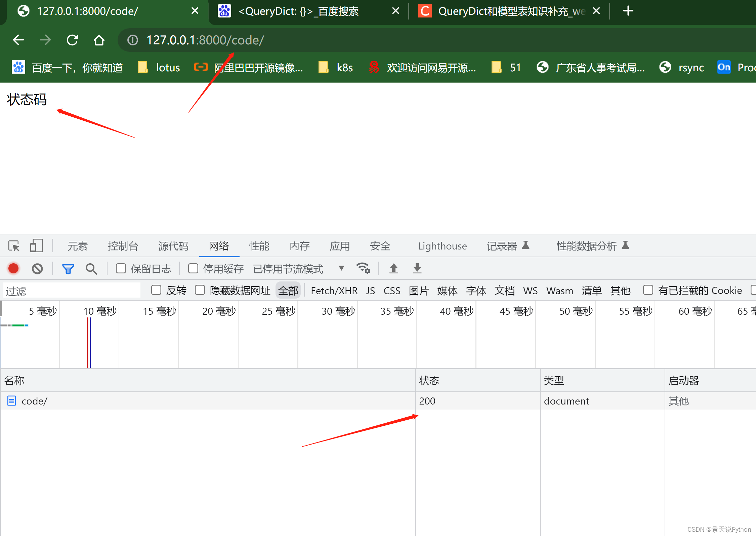Image resolution: width=756 pixels, height=536 pixels.
Task: Open the rsync bookmark
Action: coord(681,68)
